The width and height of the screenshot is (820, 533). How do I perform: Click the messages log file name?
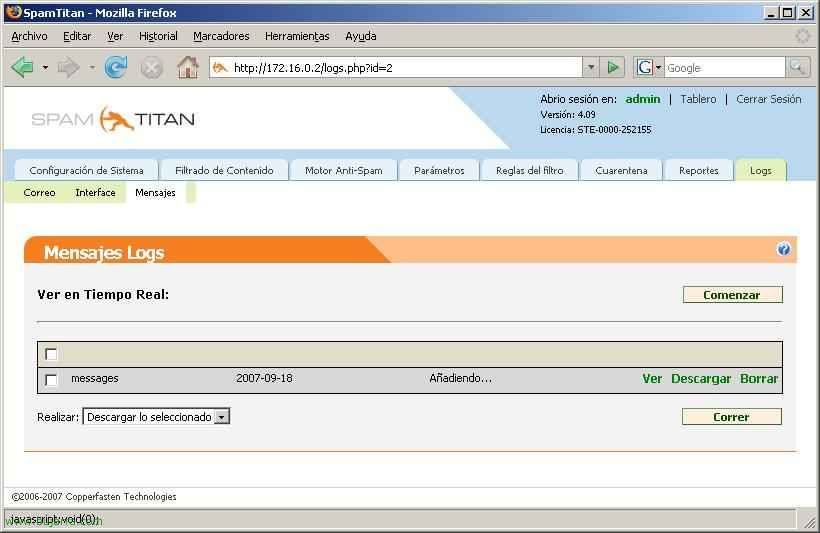click(95, 378)
